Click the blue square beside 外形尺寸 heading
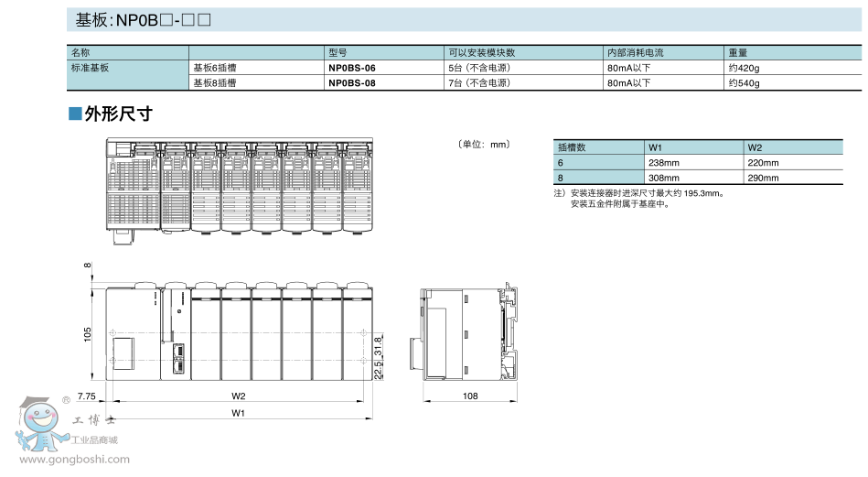Screen dimensions: 868x477 point(75,114)
